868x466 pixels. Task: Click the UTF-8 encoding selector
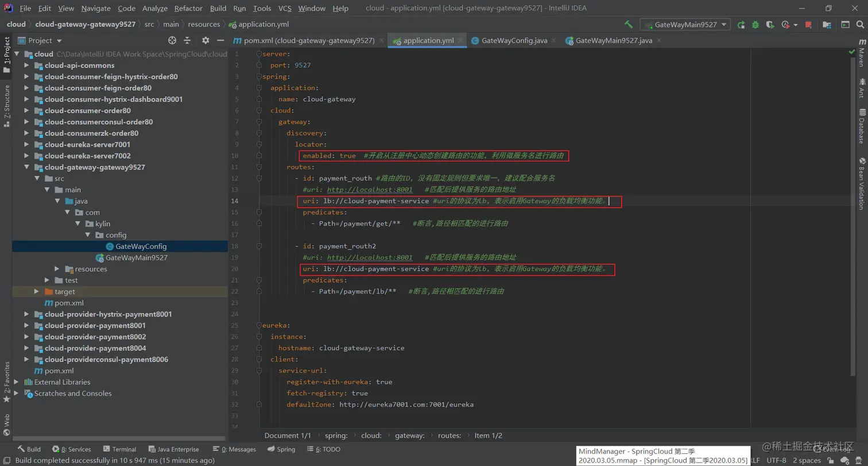pyautogui.click(x=776, y=460)
